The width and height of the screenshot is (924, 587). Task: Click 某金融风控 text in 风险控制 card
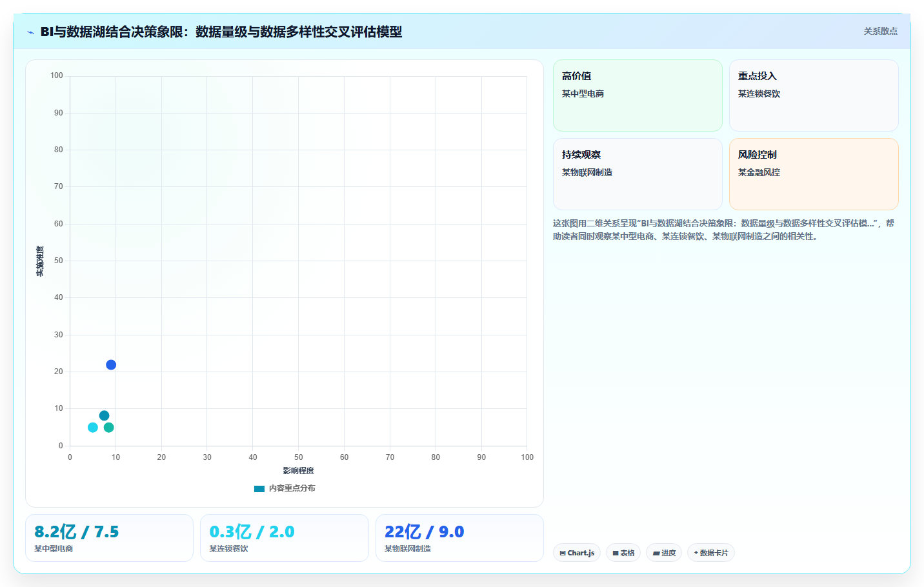759,172
